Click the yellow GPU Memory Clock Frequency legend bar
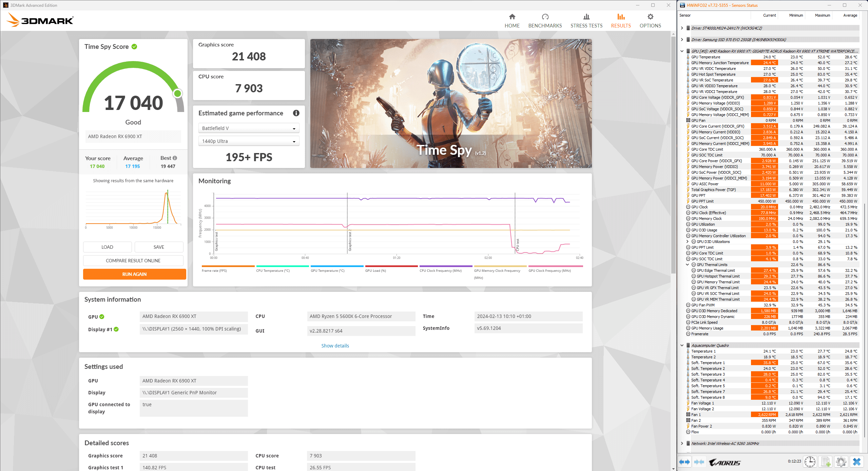The width and height of the screenshot is (868, 471). click(500, 266)
